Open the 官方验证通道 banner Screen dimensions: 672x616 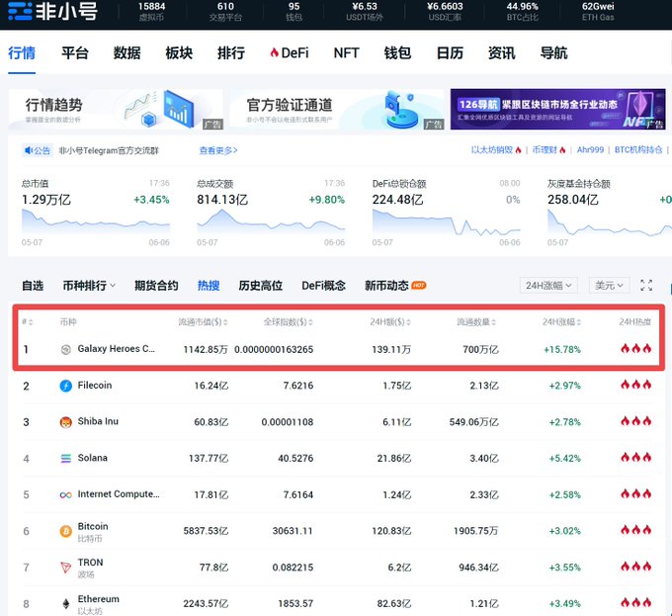pyautogui.click(x=336, y=110)
